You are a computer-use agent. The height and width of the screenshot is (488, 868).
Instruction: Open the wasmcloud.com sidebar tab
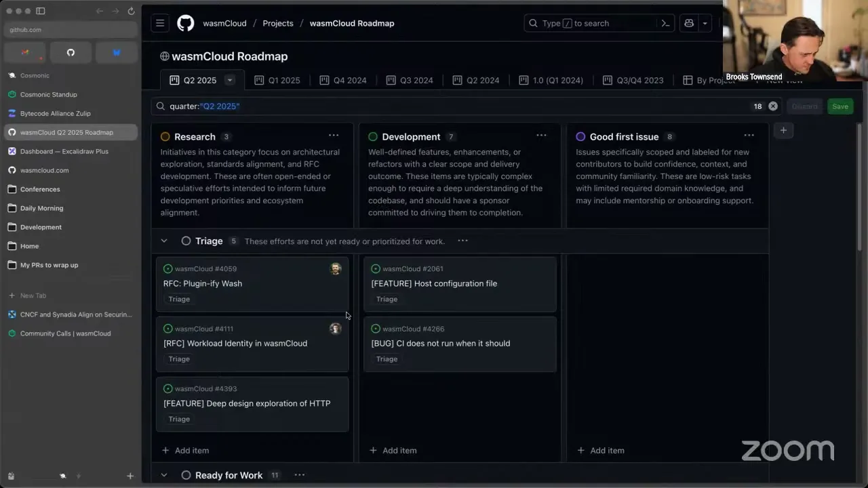71,170
